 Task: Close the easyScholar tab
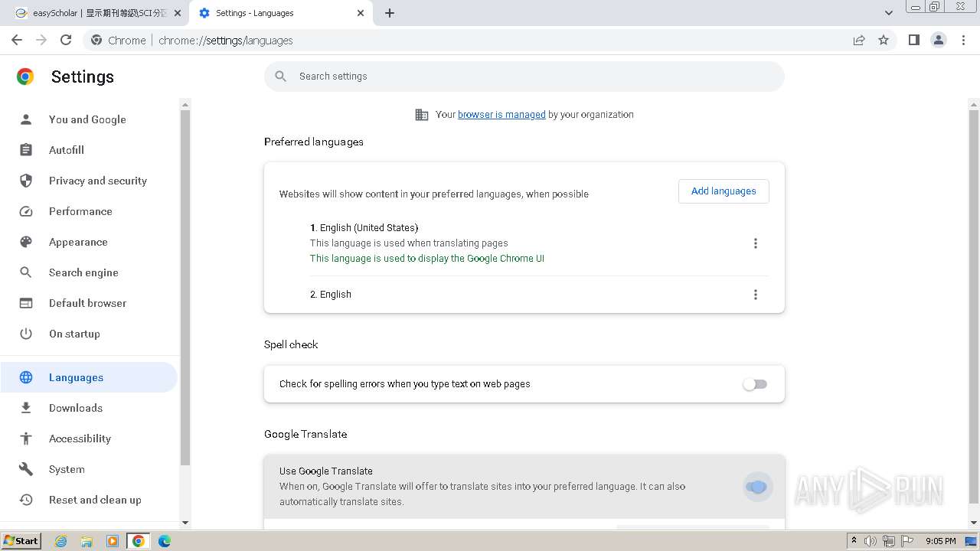pyautogui.click(x=178, y=13)
